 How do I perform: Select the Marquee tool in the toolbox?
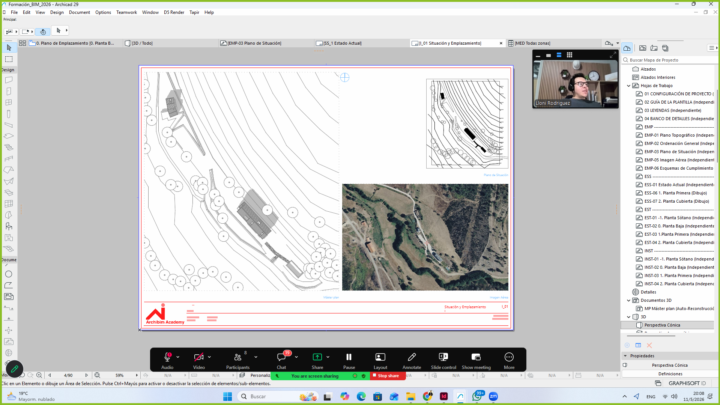click(x=9, y=59)
